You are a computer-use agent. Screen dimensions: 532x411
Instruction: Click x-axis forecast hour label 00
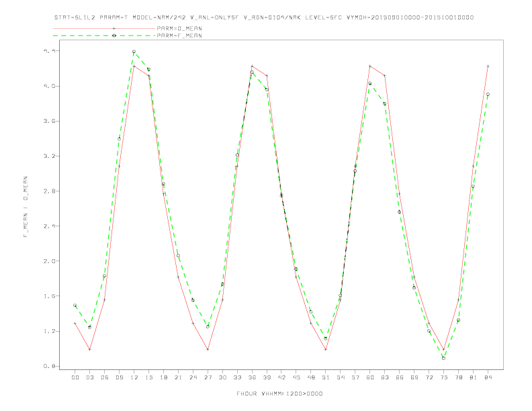[x=75, y=377]
